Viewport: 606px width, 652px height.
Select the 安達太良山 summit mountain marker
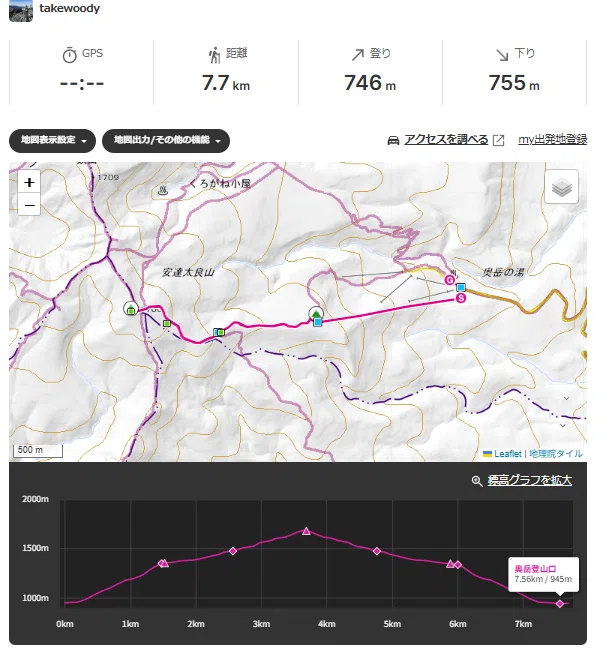point(131,309)
